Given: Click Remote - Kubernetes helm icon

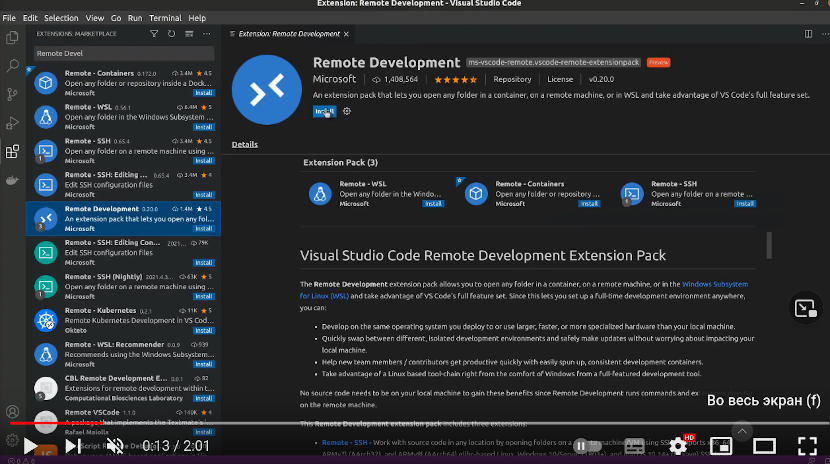Looking at the screenshot, I should pos(46,320).
